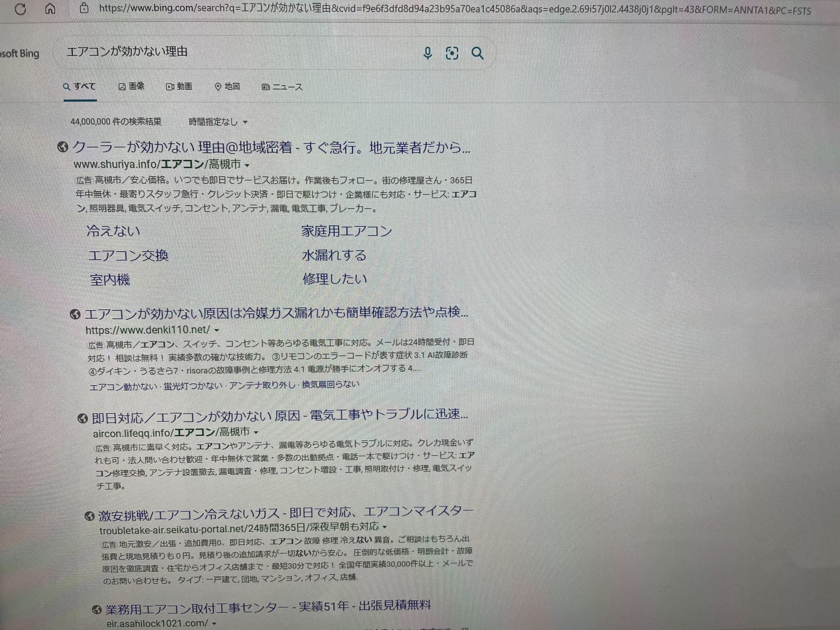Click the microphone voice search icon
Viewport: 840px width, 630px height.
tap(428, 53)
